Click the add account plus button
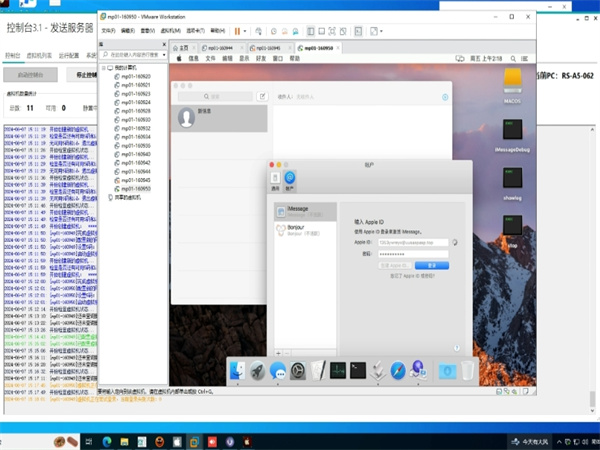600x450 pixels. 277,352
